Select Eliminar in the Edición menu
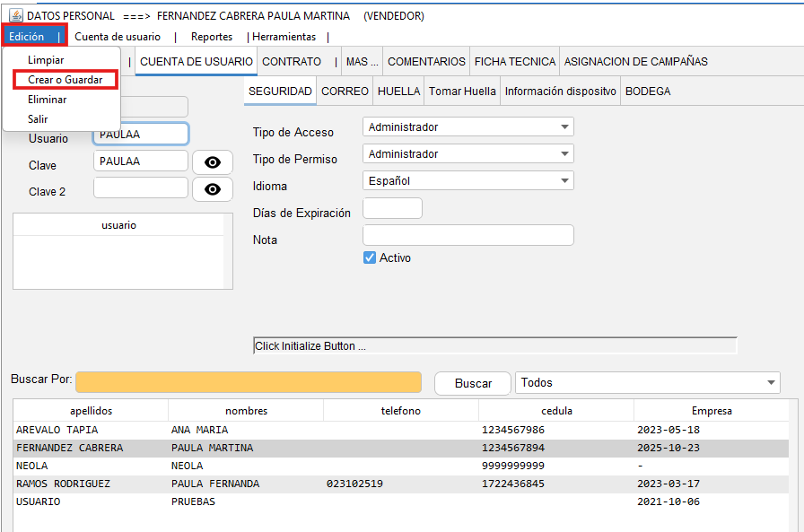Viewport: 804px width, 532px height. coord(48,100)
